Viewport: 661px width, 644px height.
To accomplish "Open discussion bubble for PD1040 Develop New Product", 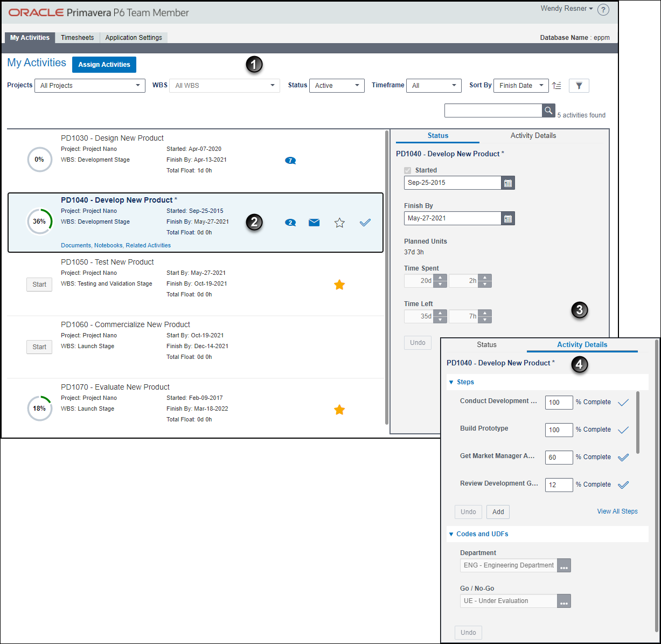I will (x=290, y=223).
